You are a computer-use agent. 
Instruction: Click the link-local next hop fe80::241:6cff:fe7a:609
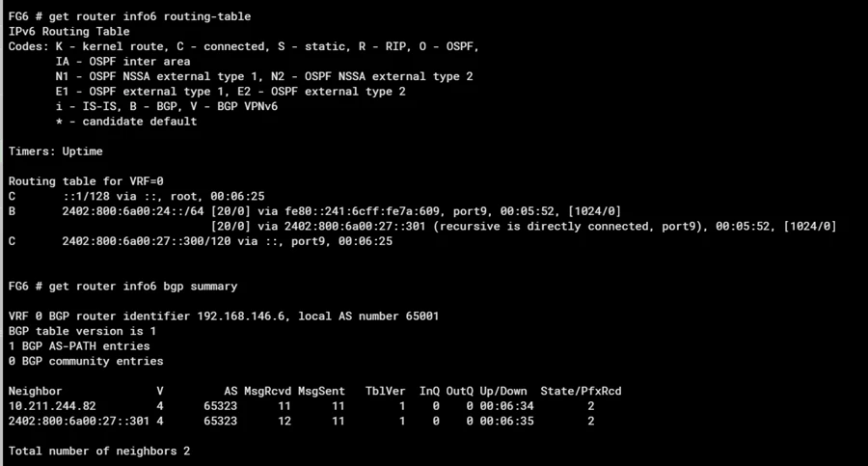point(362,211)
